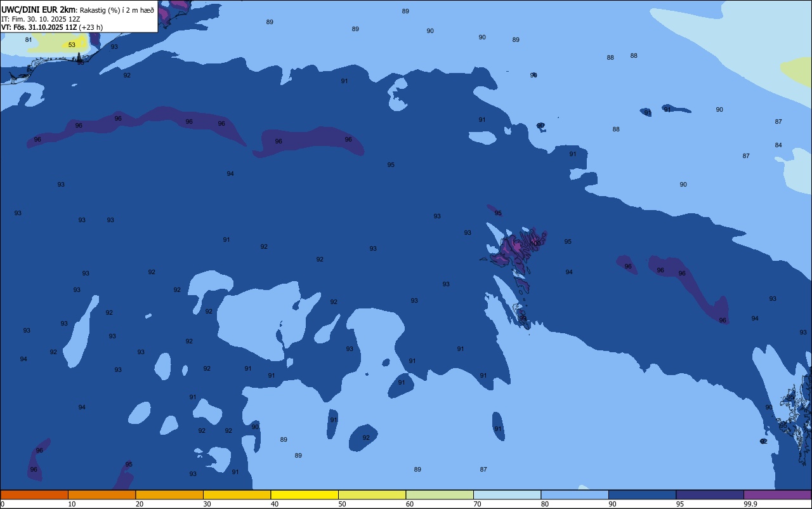812x509 pixels.
Task: Click the legend tick label '0'
Action: 3,504
